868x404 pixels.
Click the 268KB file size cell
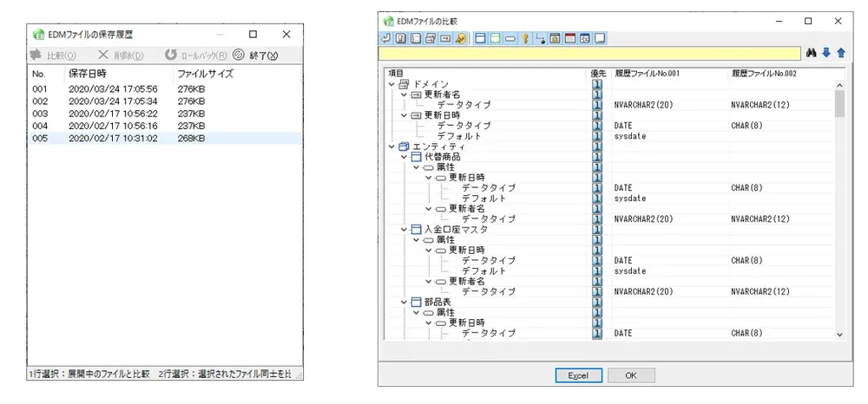(x=192, y=138)
